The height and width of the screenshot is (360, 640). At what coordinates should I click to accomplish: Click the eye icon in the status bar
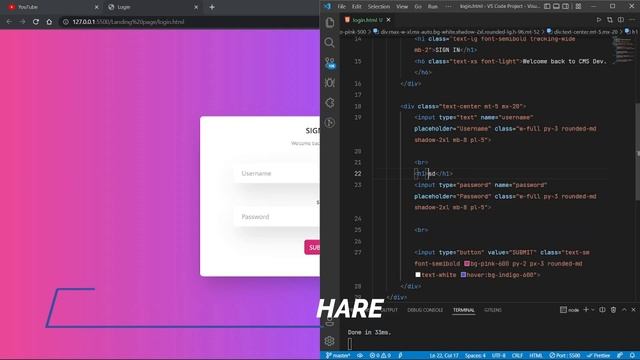coord(360,356)
